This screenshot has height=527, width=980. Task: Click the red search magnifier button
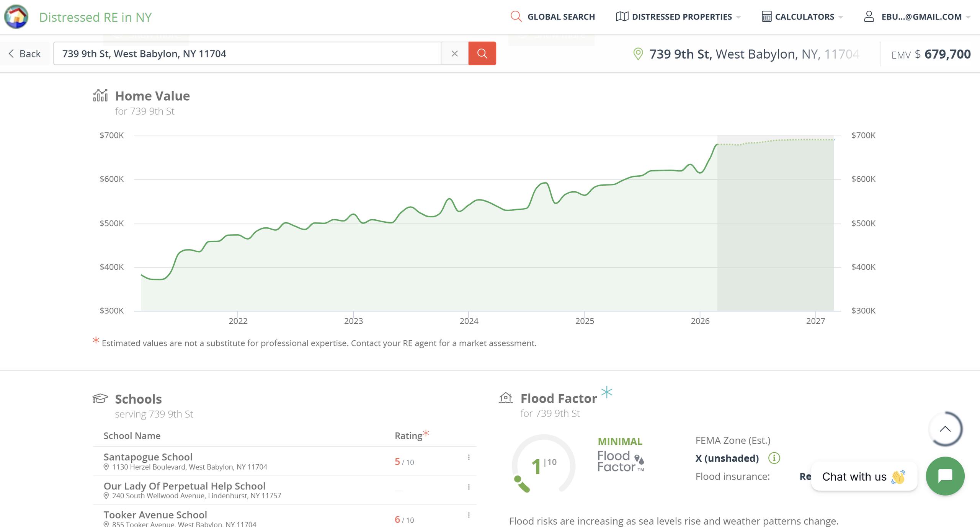[482, 54]
